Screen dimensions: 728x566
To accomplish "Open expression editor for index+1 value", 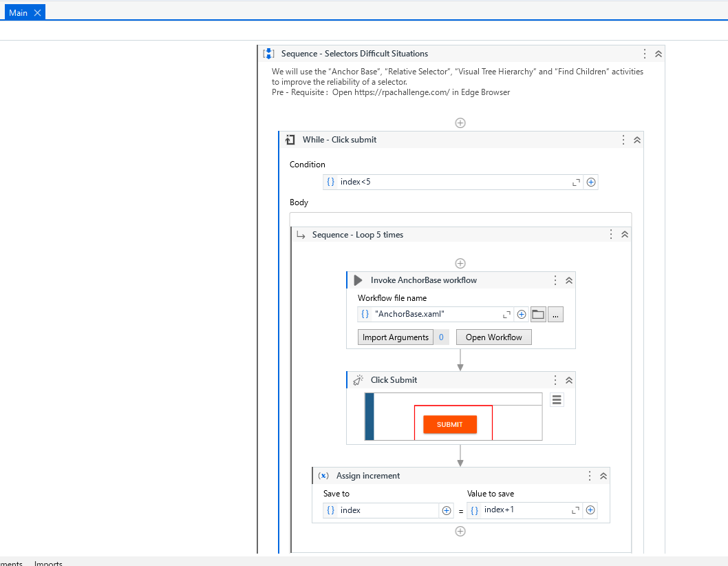I will tap(576, 510).
